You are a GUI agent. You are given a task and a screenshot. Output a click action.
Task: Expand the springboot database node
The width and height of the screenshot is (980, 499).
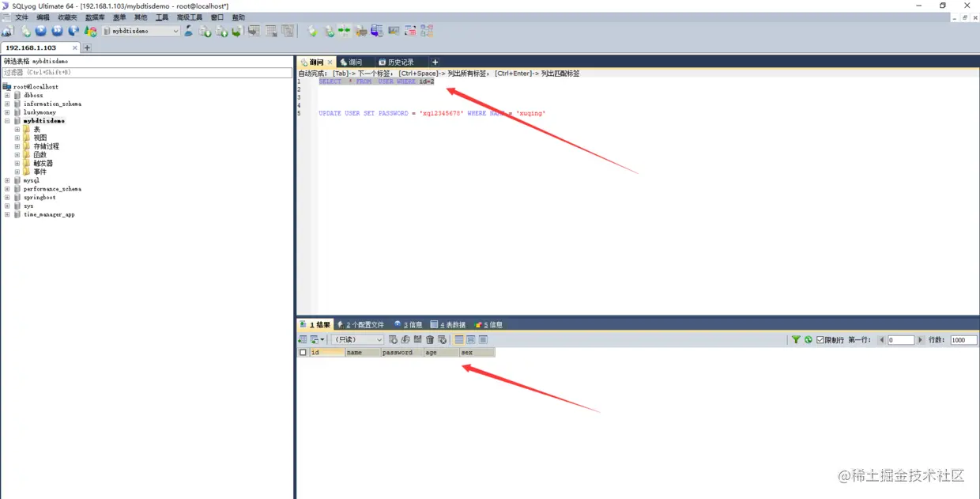[7, 197]
